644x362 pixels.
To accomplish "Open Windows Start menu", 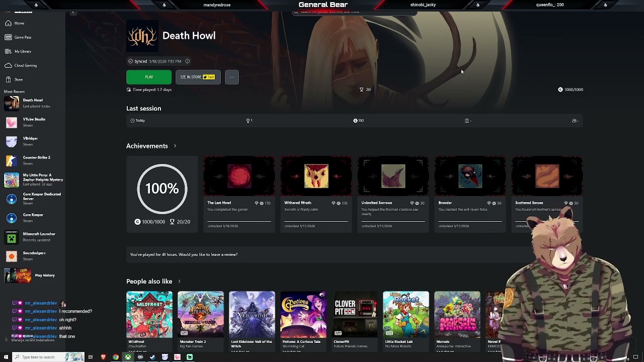I will coord(6,357).
